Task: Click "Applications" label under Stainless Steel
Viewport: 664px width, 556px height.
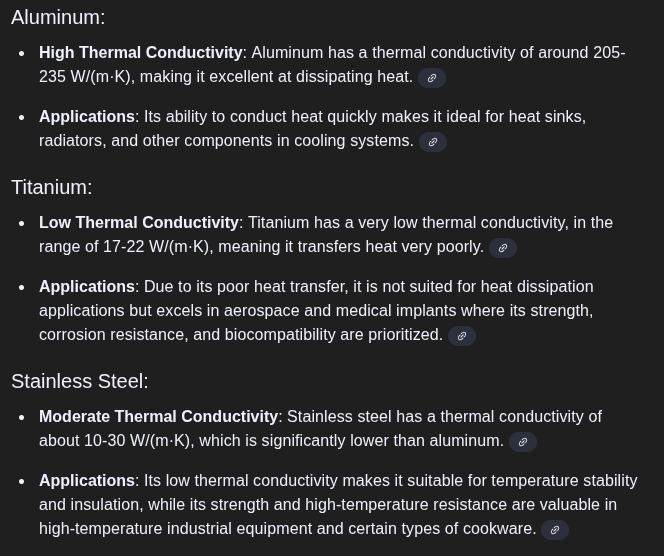Action: [87, 480]
